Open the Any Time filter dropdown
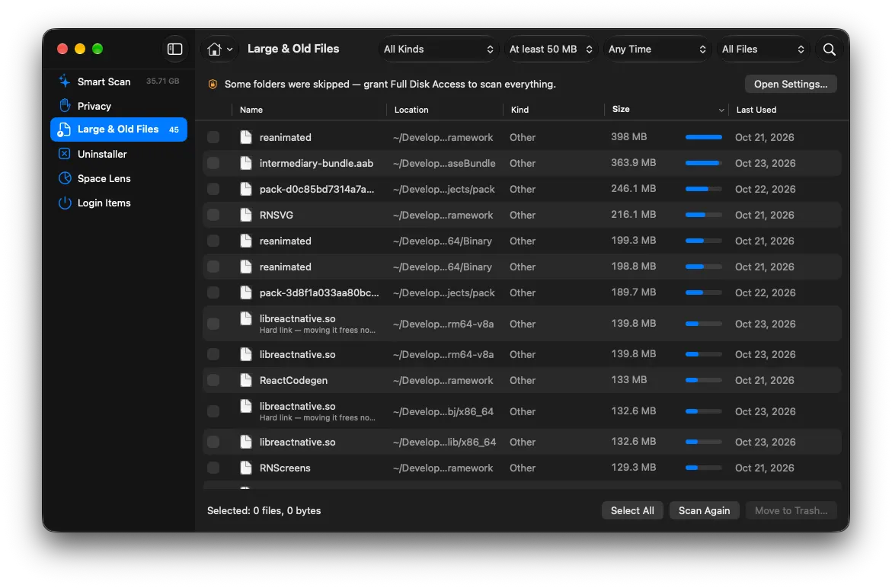The width and height of the screenshot is (892, 588). (657, 50)
